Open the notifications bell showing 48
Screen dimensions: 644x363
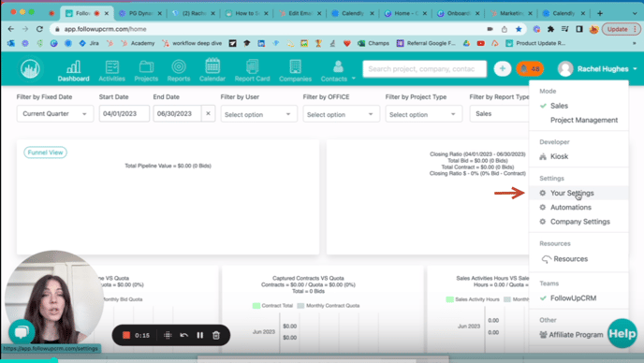tap(530, 68)
